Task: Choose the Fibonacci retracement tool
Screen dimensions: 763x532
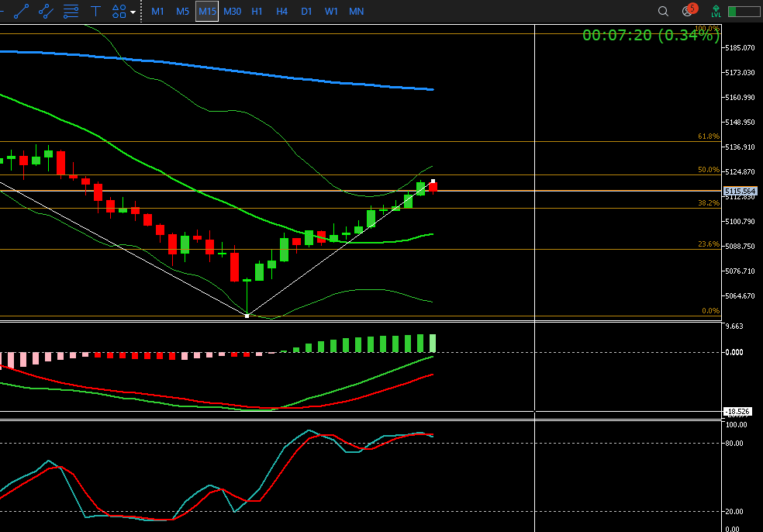Action: (71, 11)
